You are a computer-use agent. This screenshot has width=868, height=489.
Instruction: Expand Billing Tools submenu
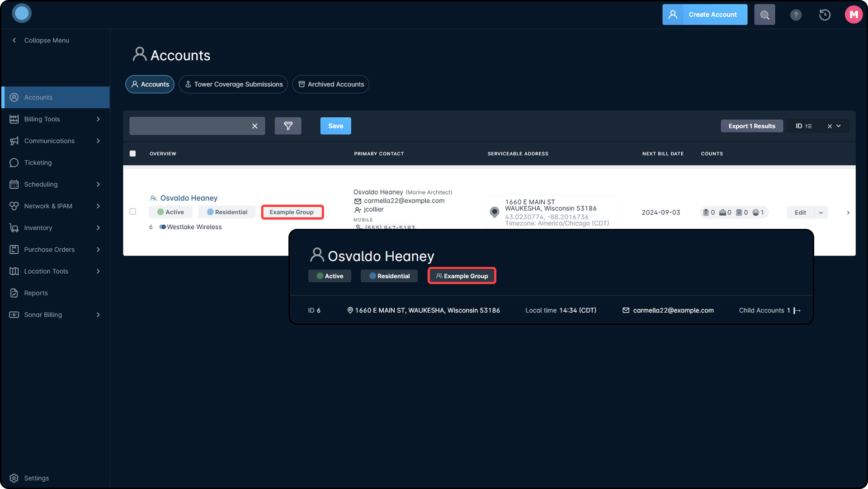(98, 119)
